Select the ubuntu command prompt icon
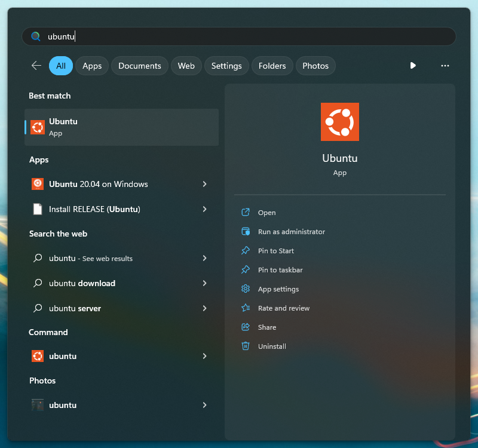Image resolution: width=478 pixels, height=448 pixels. coord(38,356)
